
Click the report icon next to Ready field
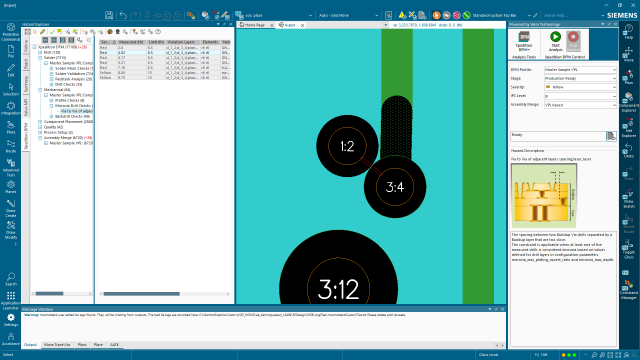611,136
